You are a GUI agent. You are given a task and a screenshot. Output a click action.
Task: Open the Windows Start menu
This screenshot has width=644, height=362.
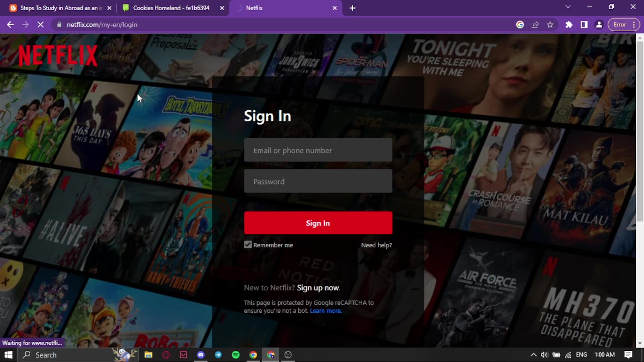[x=8, y=355]
